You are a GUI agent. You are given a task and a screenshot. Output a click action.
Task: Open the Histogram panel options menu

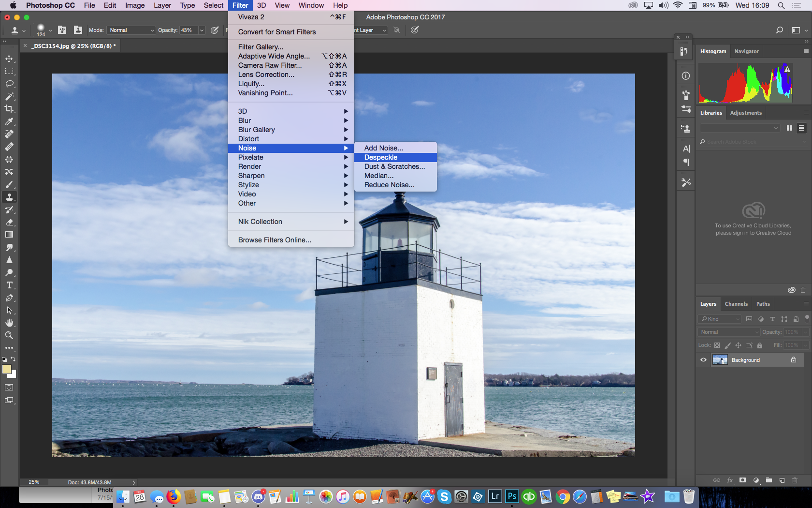806,51
